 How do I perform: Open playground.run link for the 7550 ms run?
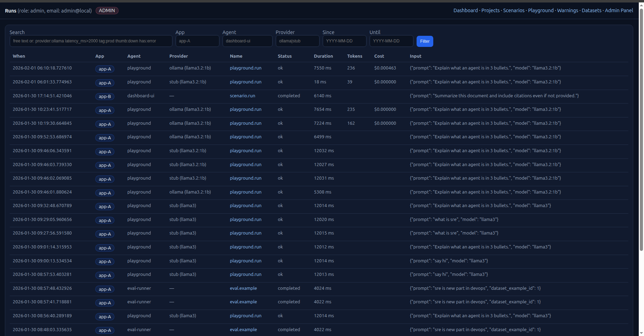pos(245,68)
